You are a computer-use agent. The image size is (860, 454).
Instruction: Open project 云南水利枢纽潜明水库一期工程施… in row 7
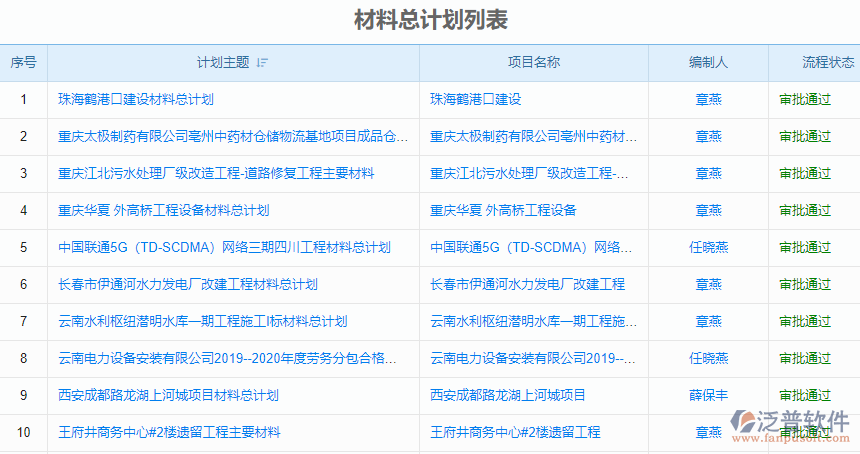click(533, 321)
